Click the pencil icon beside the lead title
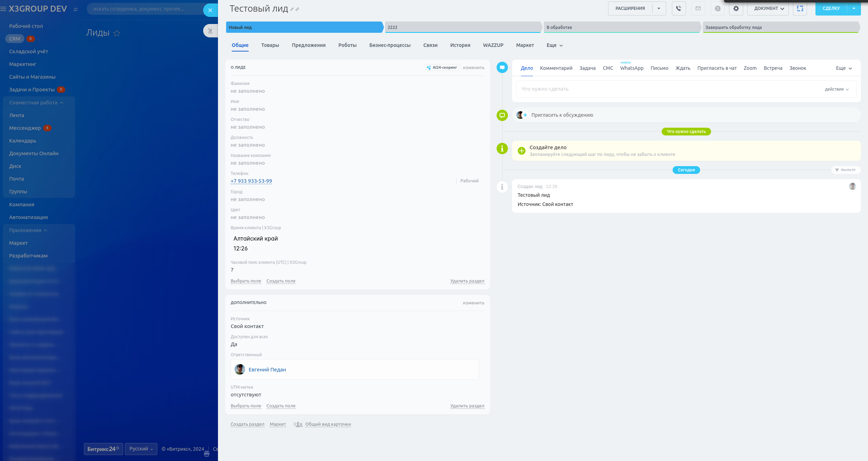868x461 pixels. [x=292, y=10]
